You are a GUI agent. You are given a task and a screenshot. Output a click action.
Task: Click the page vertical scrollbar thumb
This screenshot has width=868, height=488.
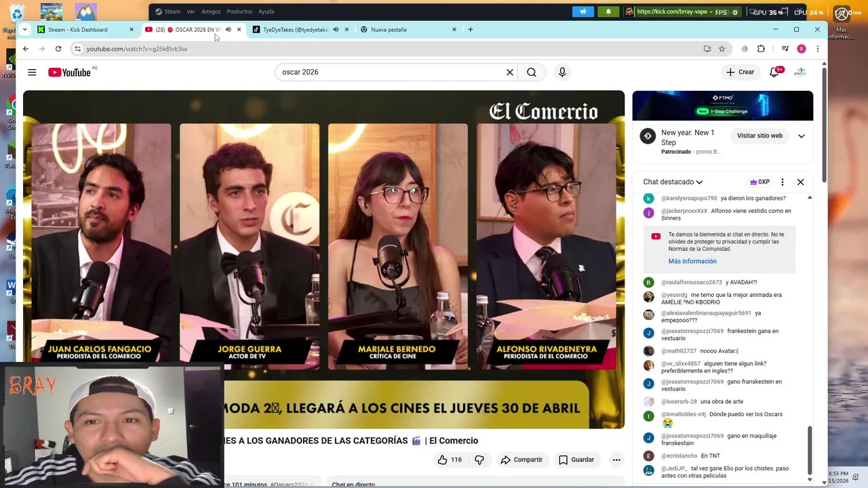pos(824,124)
